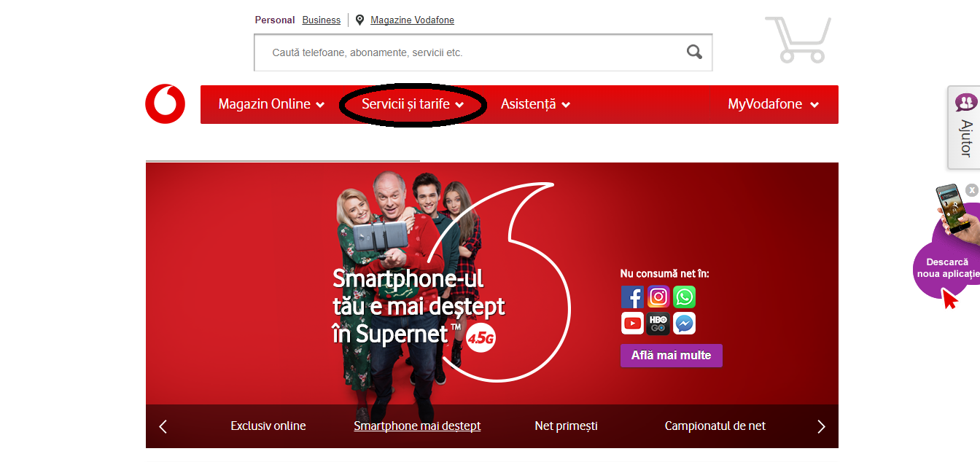The width and height of the screenshot is (980, 462).
Task: Select the Exclusiv online slide tab
Action: (268, 426)
